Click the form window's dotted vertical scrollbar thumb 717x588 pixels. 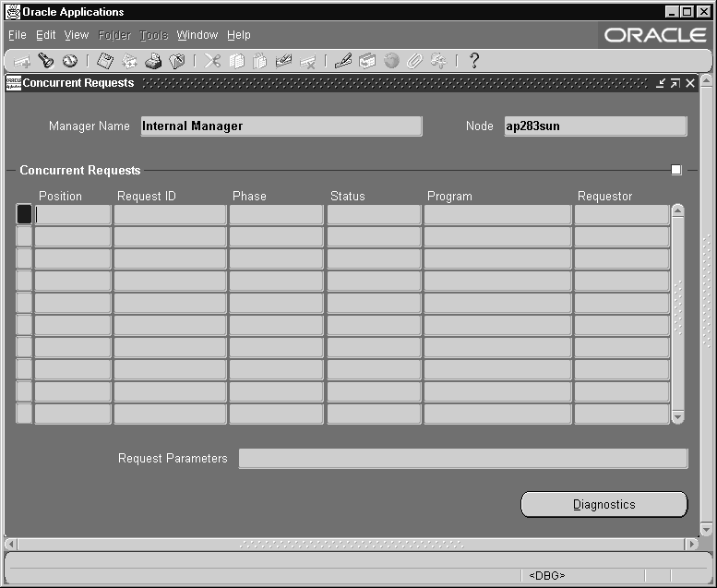pyautogui.click(x=707, y=291)
